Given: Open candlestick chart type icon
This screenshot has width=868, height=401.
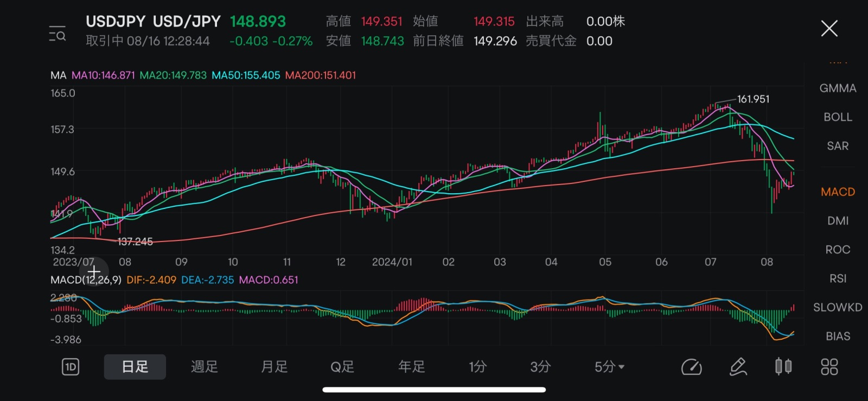Looking at the screenshot, I should (783, 367).
